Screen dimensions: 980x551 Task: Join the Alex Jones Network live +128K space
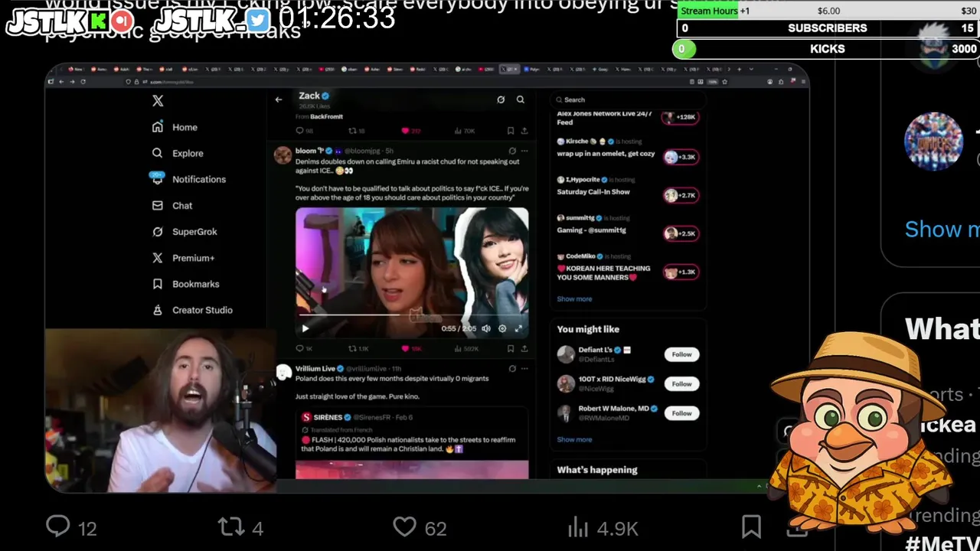[681, 117]
